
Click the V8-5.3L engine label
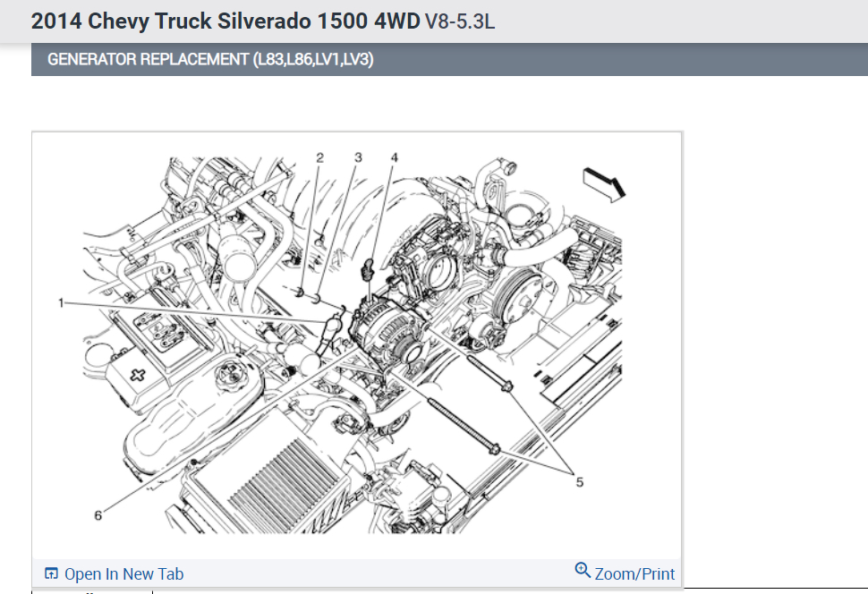click(459, 21)
